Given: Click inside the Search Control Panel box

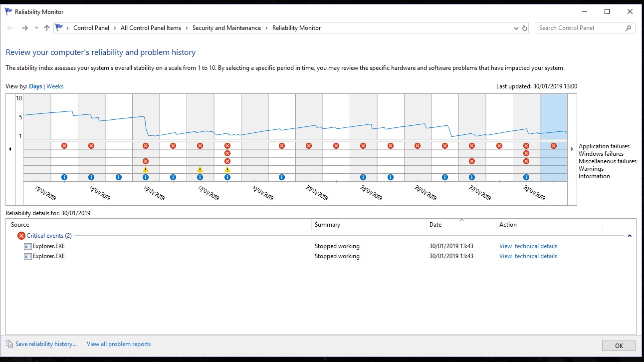Looking at the screenshot, I should 579,28.
